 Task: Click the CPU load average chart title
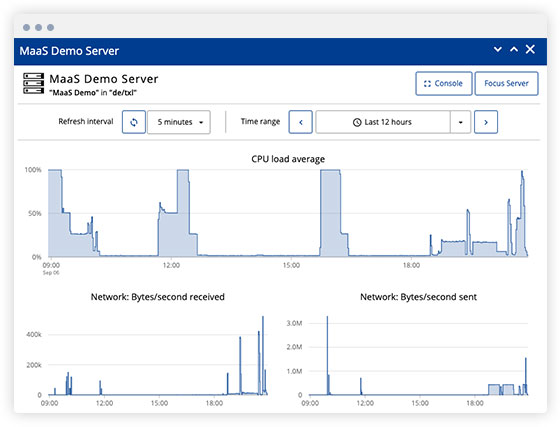(288, 159)
